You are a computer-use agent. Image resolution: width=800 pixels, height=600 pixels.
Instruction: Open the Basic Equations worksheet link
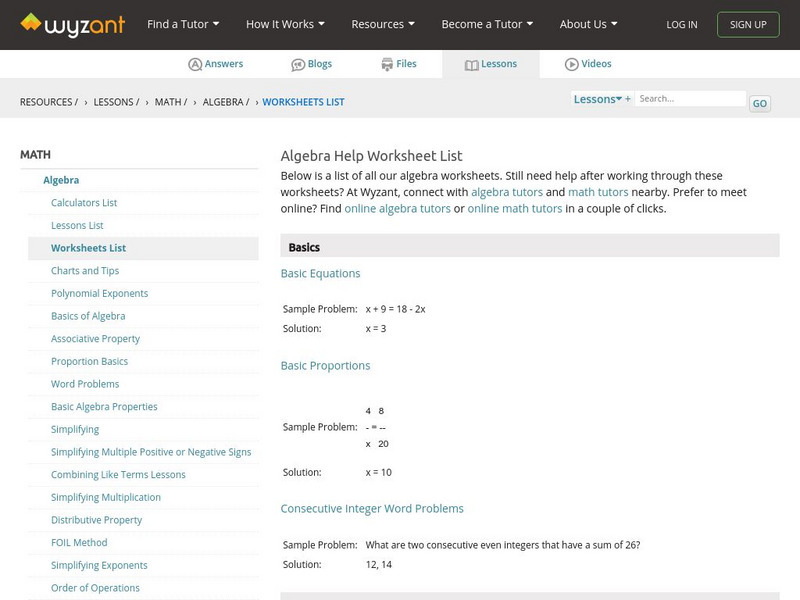pyautogui.click(x=320, y=273)
